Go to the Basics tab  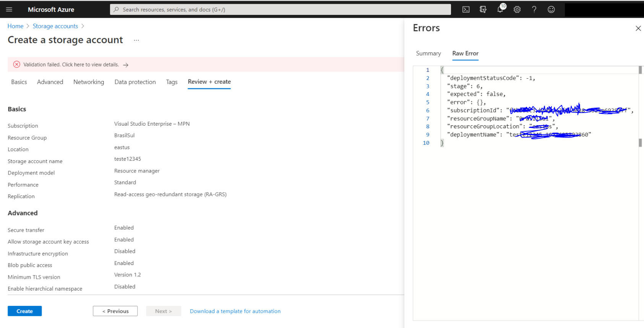pyautogui.click(x=19, y=82)
